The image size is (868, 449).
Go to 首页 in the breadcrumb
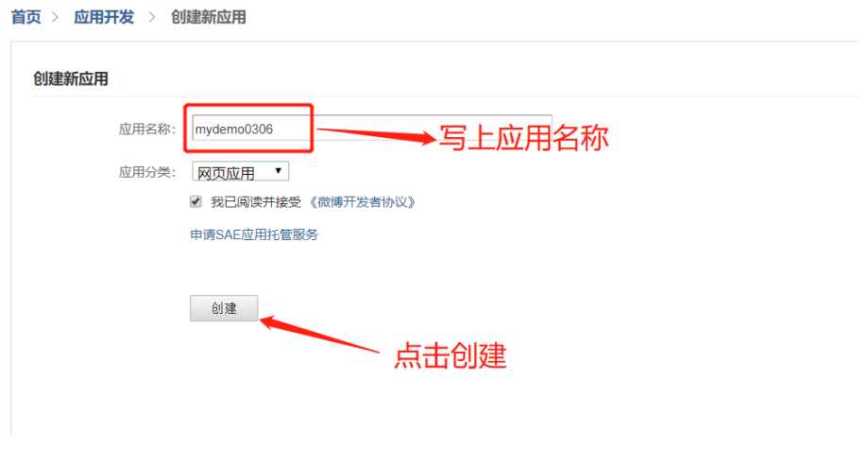[x=26, y=17]
